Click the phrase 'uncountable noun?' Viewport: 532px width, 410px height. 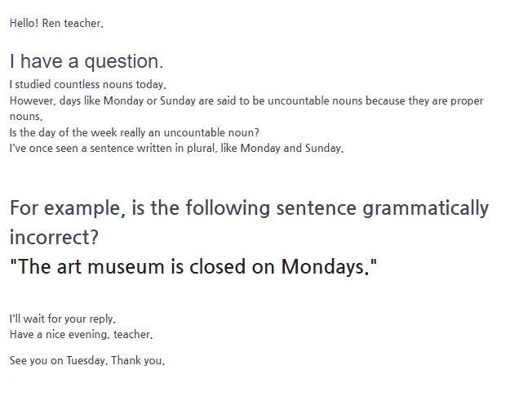(x=211, y=132)
